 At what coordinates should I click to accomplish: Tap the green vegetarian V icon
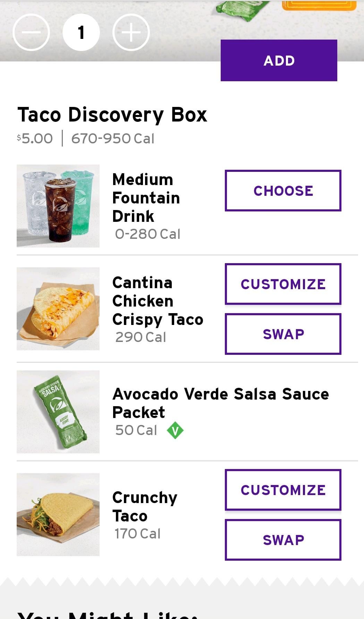click(x=175, y=430)
